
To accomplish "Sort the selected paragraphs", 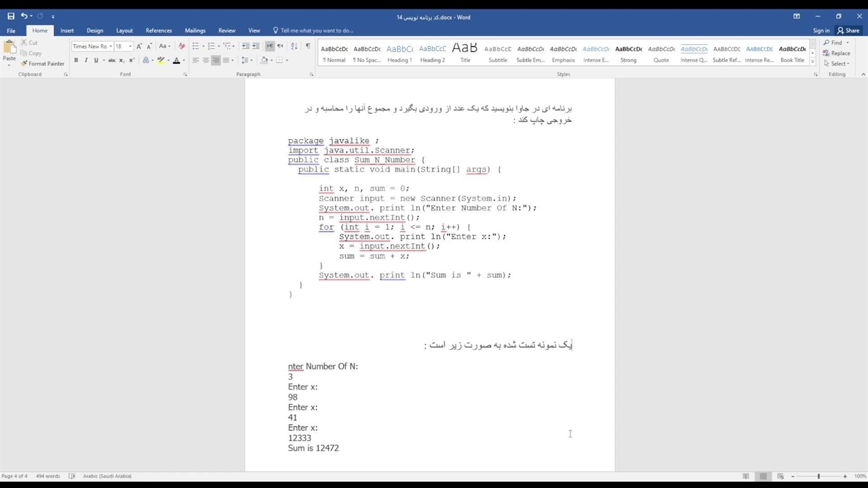I will point(294,46).
